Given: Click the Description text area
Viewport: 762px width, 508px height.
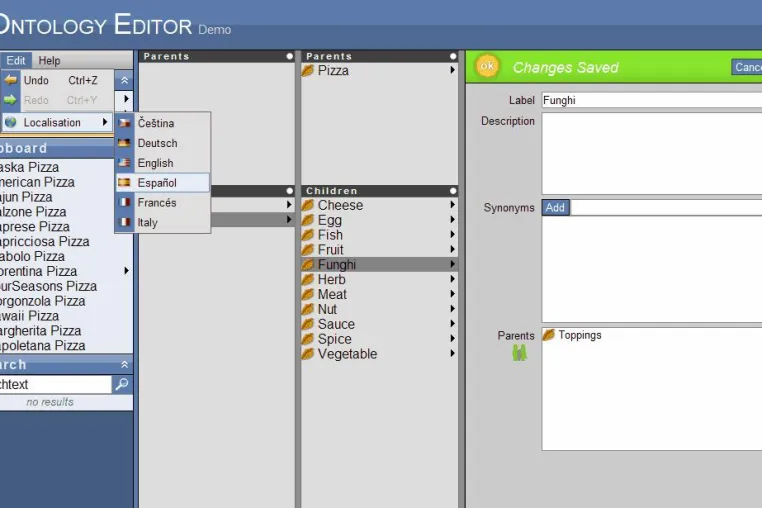Looking at the screenshot, I should (652, 154).
